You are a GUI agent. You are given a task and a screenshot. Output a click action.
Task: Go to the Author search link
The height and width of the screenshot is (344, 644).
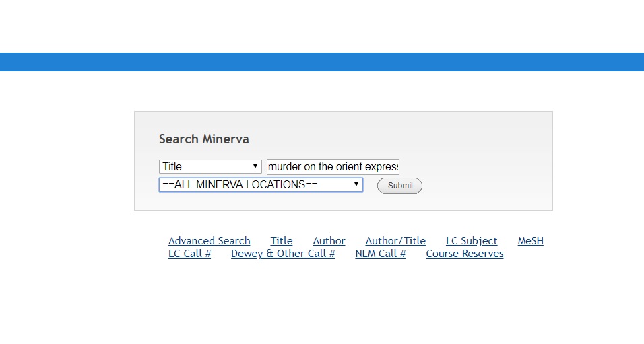[329, 241]
